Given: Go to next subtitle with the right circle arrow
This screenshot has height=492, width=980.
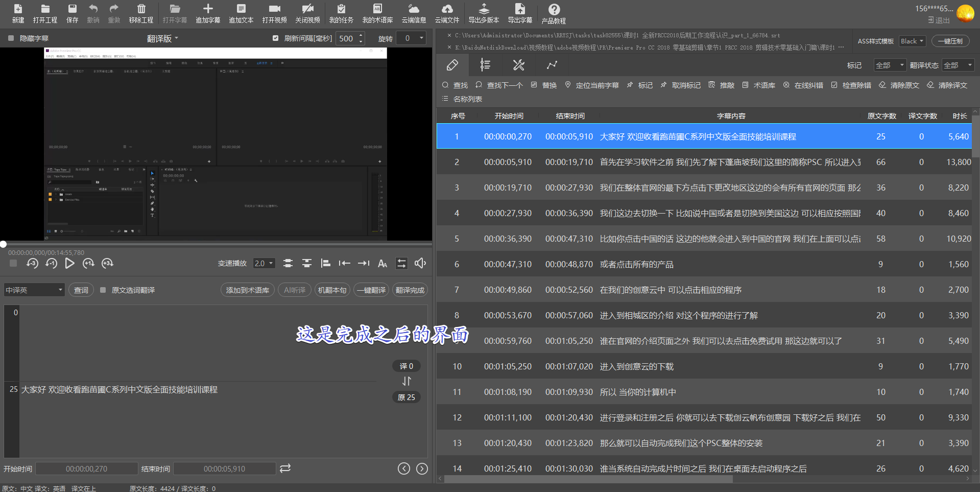Looking at the screenshot, I should (x=422, y=468).
